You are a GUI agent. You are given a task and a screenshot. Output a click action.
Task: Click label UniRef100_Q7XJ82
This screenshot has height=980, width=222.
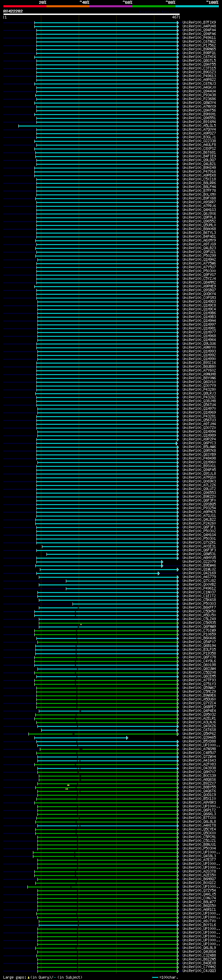[x=199, y=581]
